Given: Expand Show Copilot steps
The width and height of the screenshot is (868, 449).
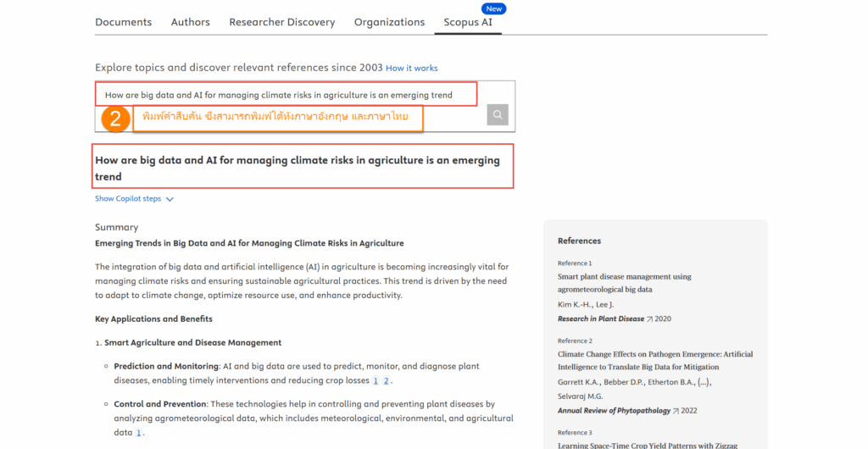Looking at the screenshot, I should pos(134,199).
